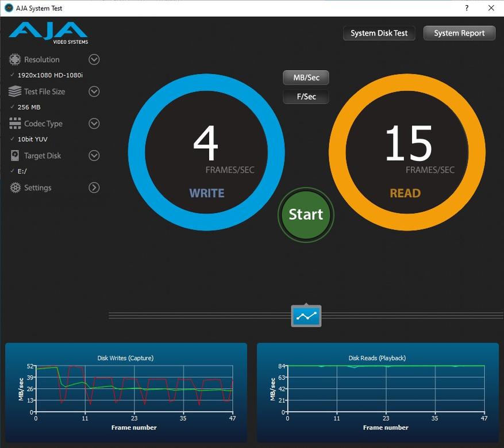Screen dimensions: 504x448
Task: Click the WRITE label in blue gauge
Action: coord(207,193)
